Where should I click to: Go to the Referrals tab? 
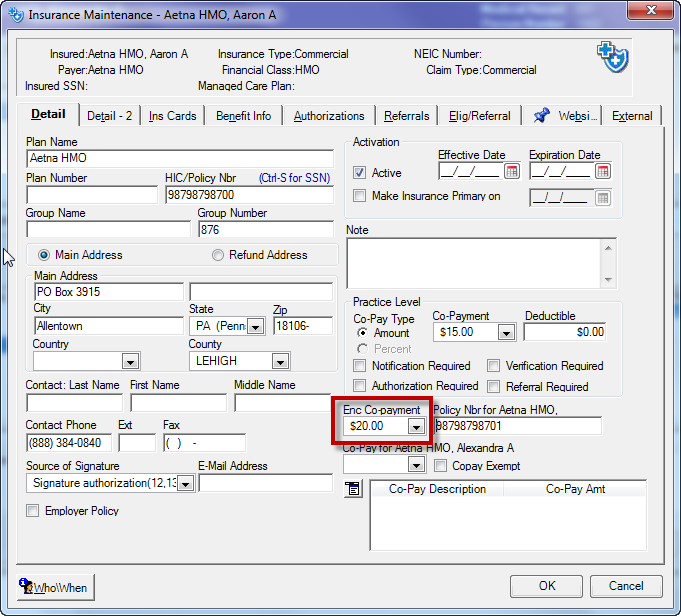(x=407, y=116)
